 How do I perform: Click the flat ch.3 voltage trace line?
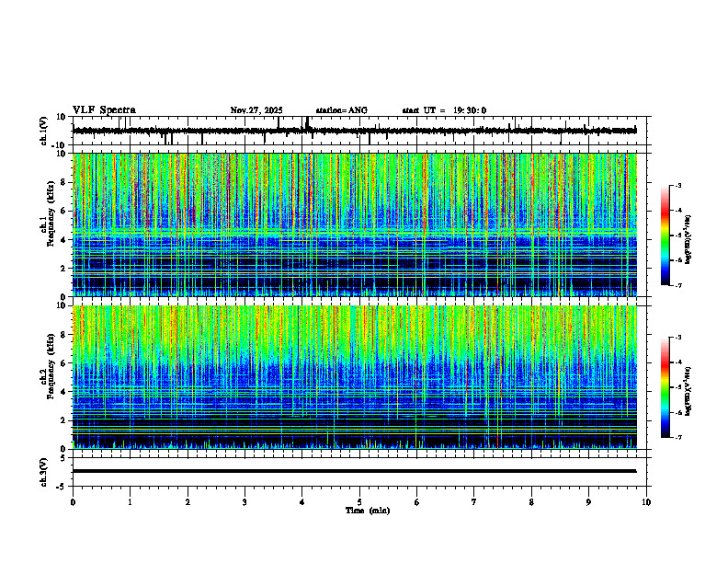(354, 471)
